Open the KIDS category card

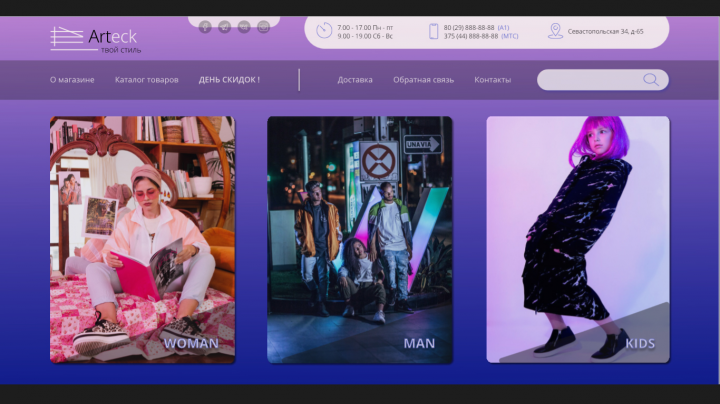click(x=578, y=240)
